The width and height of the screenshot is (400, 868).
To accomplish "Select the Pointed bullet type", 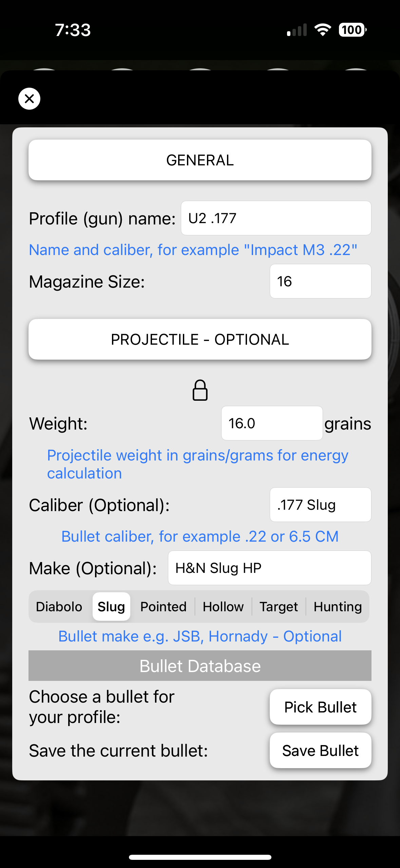I will (164, 607).
